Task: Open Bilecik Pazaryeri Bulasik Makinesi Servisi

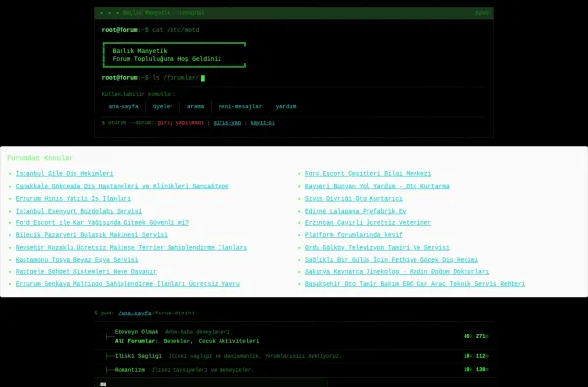Action: (91, 235)
